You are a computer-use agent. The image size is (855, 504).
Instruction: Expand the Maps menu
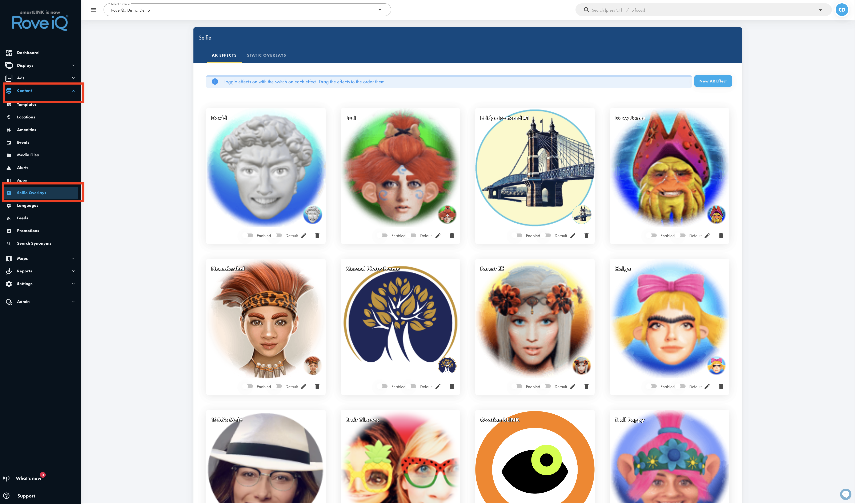pos(40,259)
